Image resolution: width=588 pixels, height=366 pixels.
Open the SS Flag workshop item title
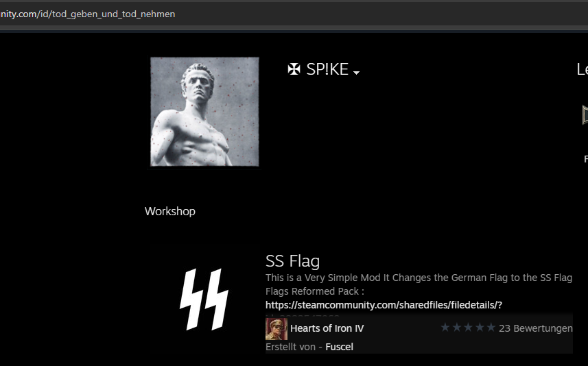click(x=292, y=261)
